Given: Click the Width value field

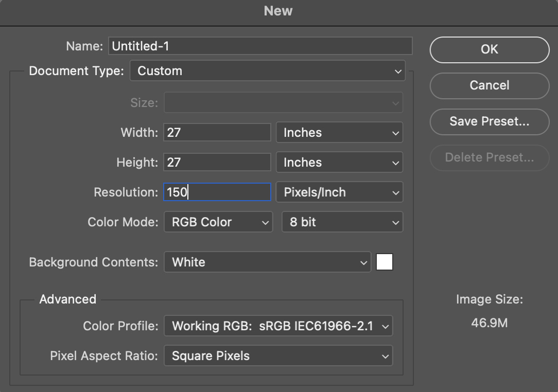Looking at the screenshot, I should click(x=217, y=133).
